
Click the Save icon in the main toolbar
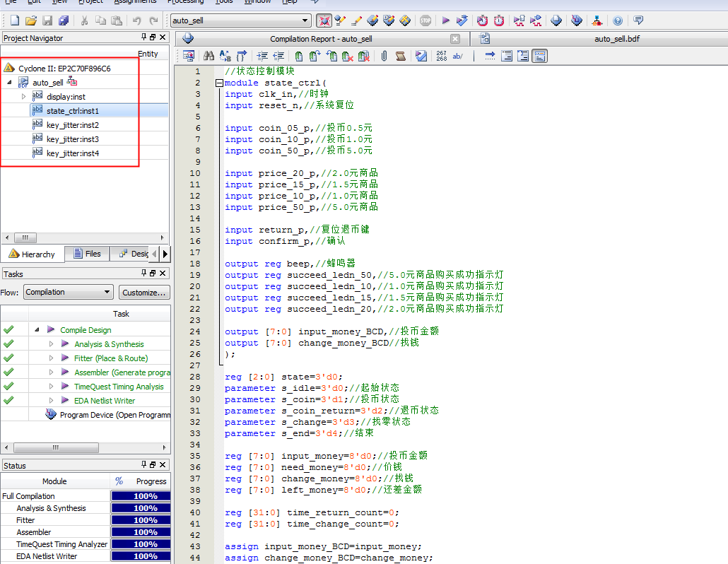point(46,21)
